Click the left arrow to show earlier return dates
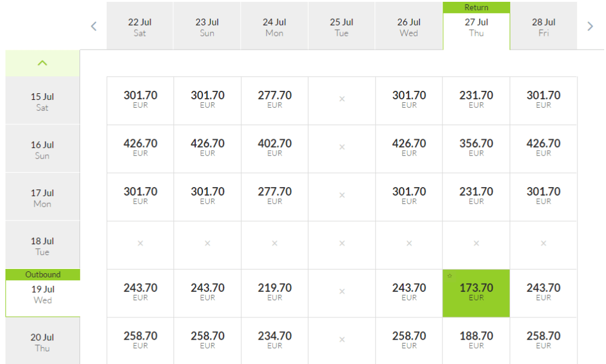Screen dimensions: 606x364 pos(94,26)
